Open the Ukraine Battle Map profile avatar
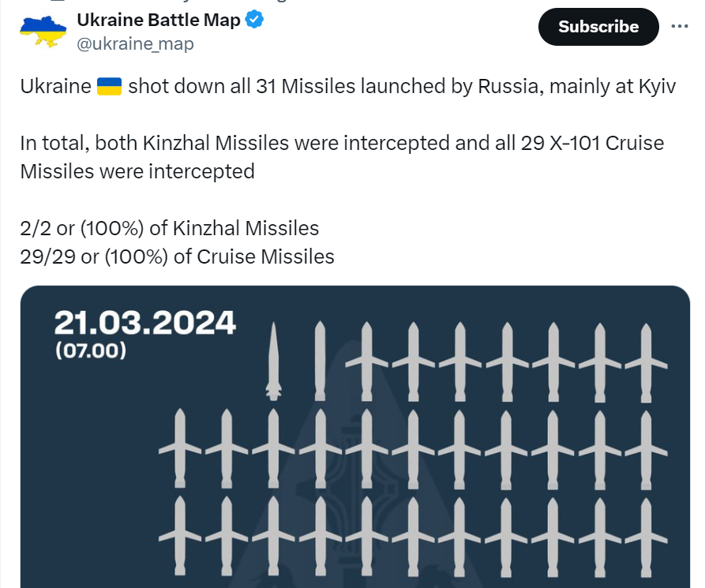 coord(43,32)
